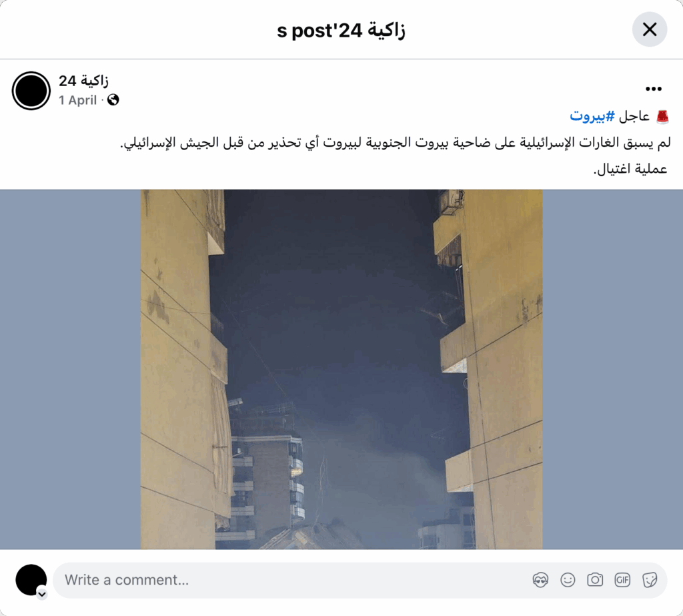Switch commenting identity via avatar chevron
The width and height of the screenshot is (683, 616).
(x=42, y=594)
